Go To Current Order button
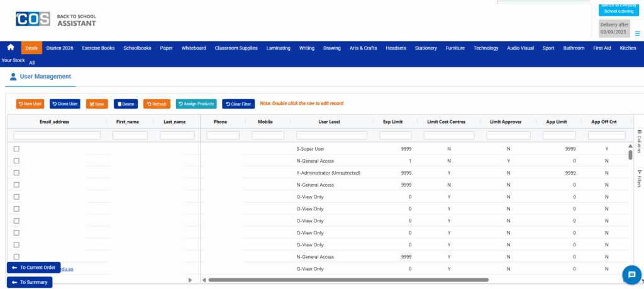644x289 pixels. coord(34,267)
